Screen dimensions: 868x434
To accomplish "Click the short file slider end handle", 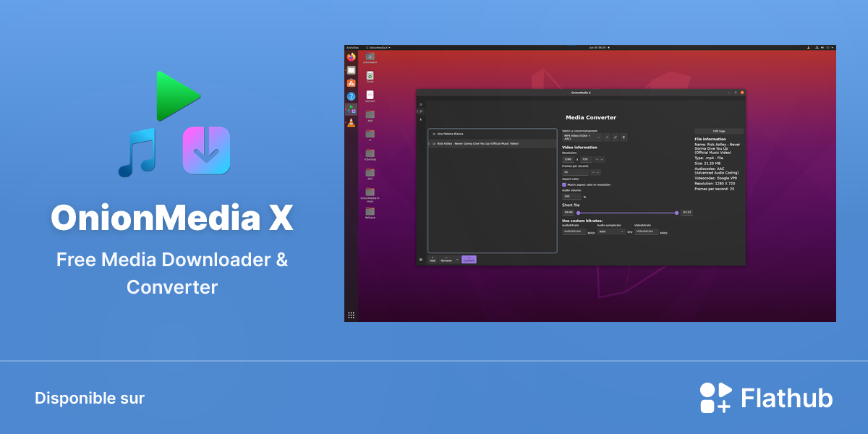I will (x=676, y=213).
